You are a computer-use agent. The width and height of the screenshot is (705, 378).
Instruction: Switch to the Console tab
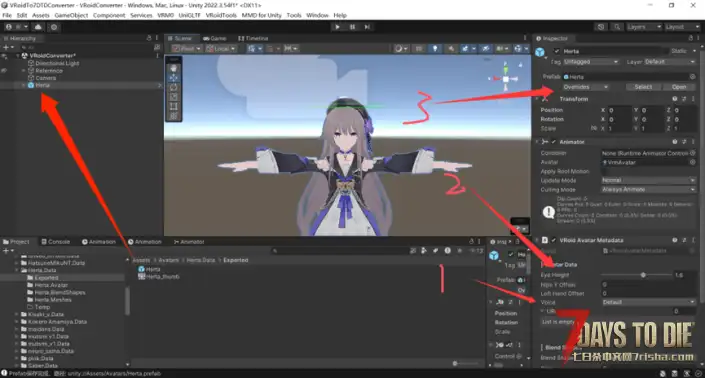point(55,242)
